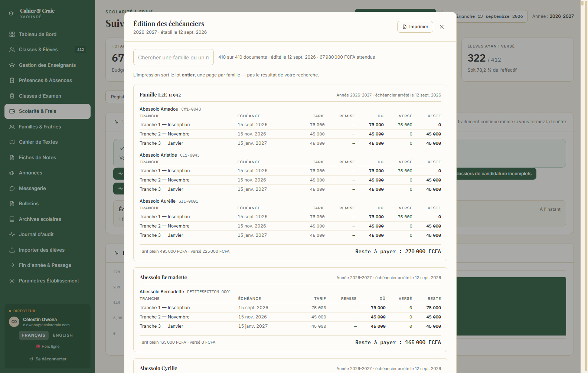The image size is (588, 373).
Task: Click the Tableau de Bord sidebar icon
Action: click(12, 34)
